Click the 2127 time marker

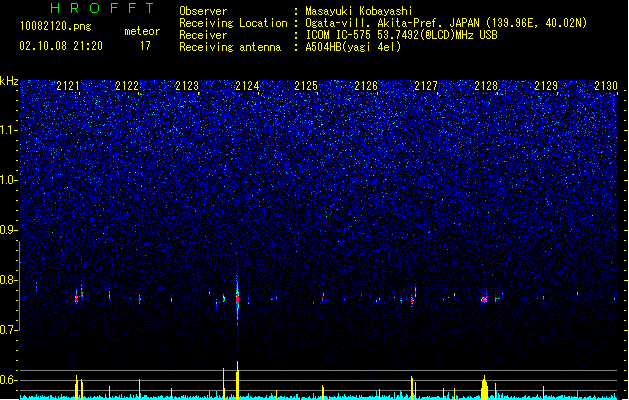[426, 86]
